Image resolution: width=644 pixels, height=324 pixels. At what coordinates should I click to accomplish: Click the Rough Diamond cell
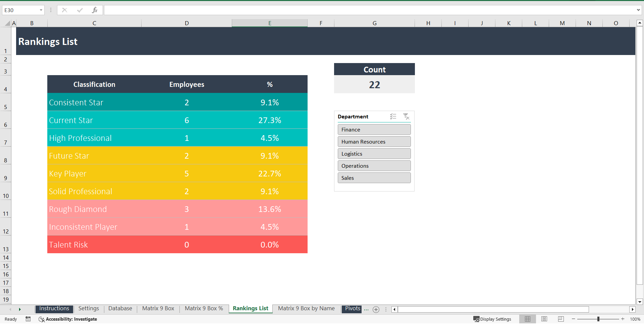94,209
